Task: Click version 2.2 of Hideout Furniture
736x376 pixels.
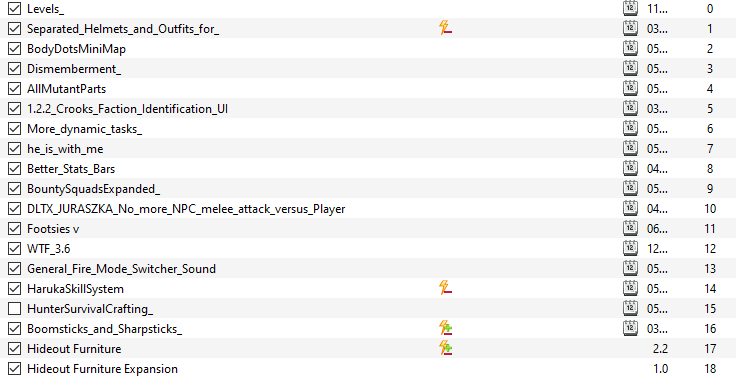Action: [660, 349]
